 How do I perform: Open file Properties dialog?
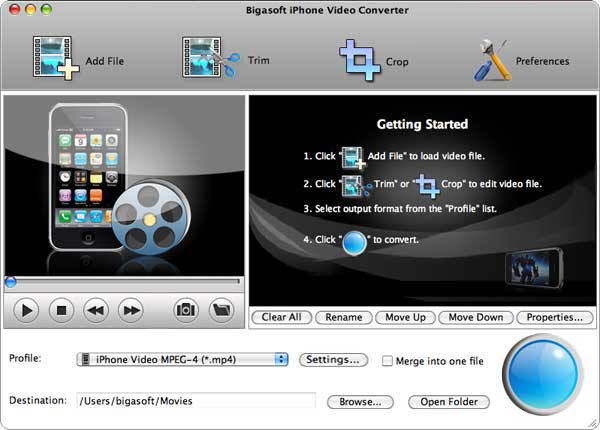coord(555,317)
